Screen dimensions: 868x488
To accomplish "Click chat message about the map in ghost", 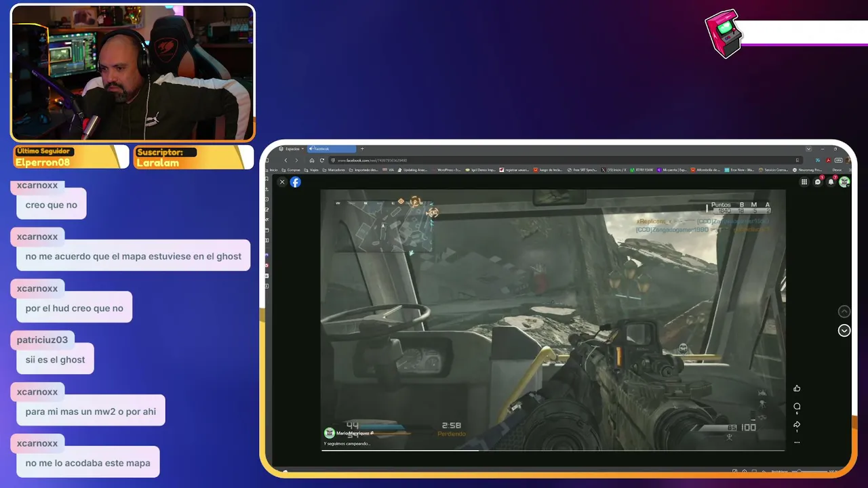I will click(134, 256).
